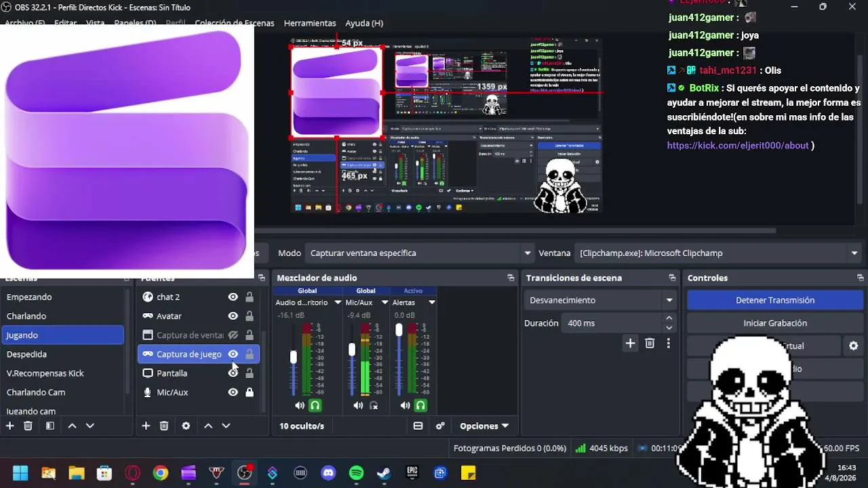Expand the desktop audio channel menu
Image resolution: width=868 pixels, height=488 pixels.
(338, 302)
